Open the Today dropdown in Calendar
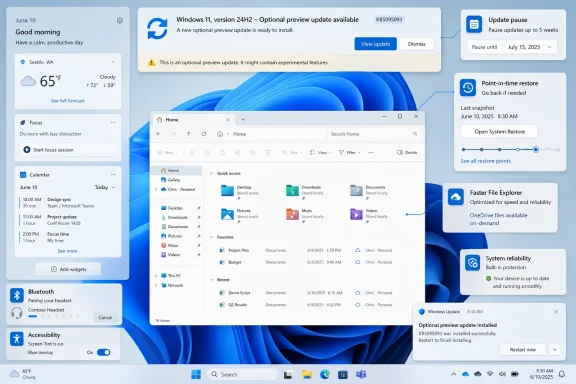 click(105, 187)
